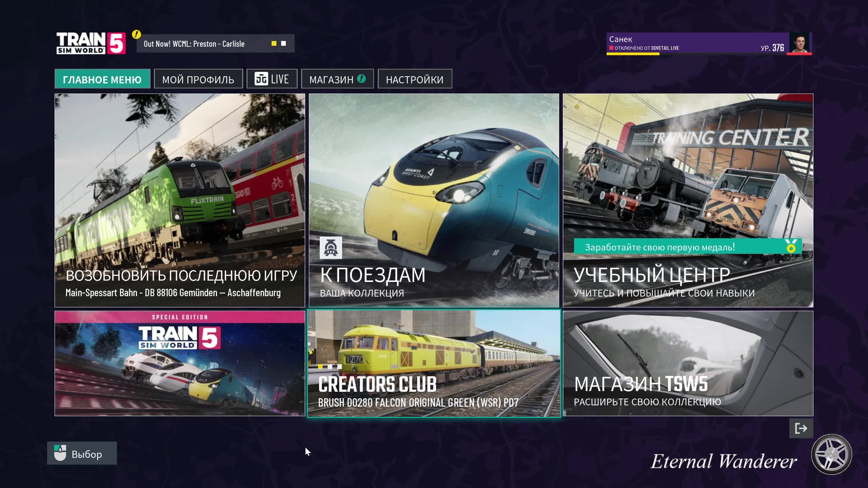Click the yellow XP progress bar

pos(633,54)
